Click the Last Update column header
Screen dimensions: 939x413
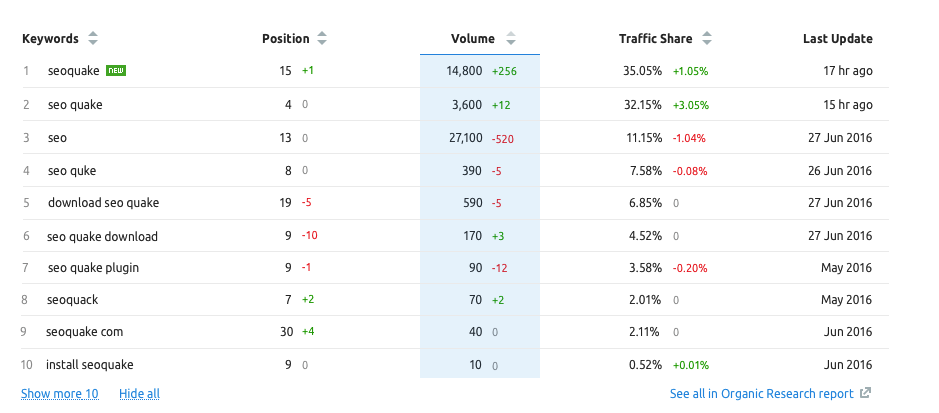coord(837,39)
